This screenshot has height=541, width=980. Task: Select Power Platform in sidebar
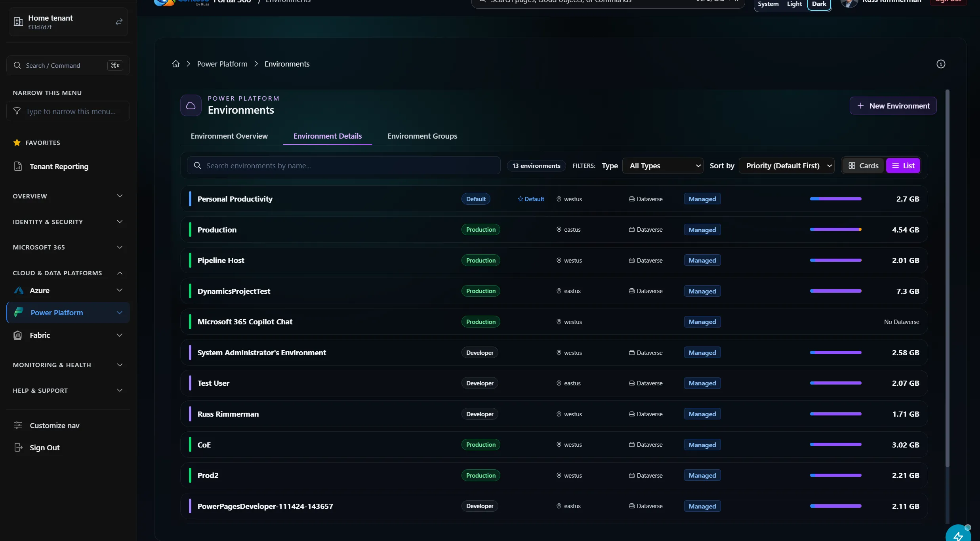pos(68,312)
